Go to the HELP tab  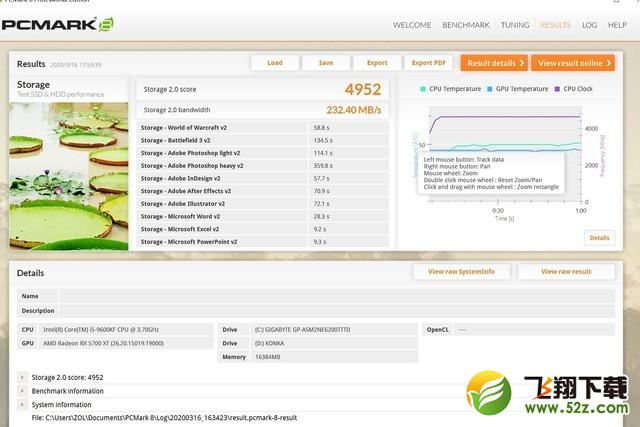617,25
